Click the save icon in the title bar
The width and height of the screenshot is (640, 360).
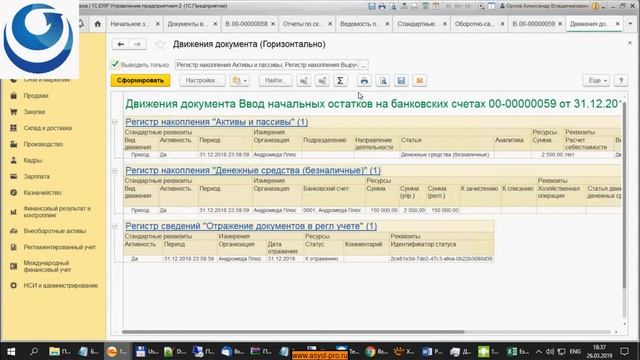(372, 6)
